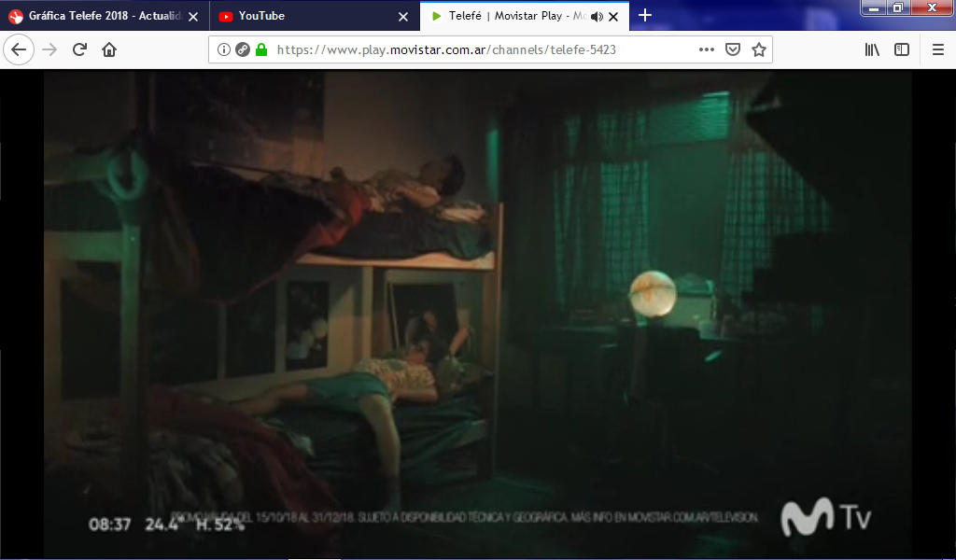Click the Movistar TV logo on video
Viewport: 956px width, 560px height.
click(825, 518)
